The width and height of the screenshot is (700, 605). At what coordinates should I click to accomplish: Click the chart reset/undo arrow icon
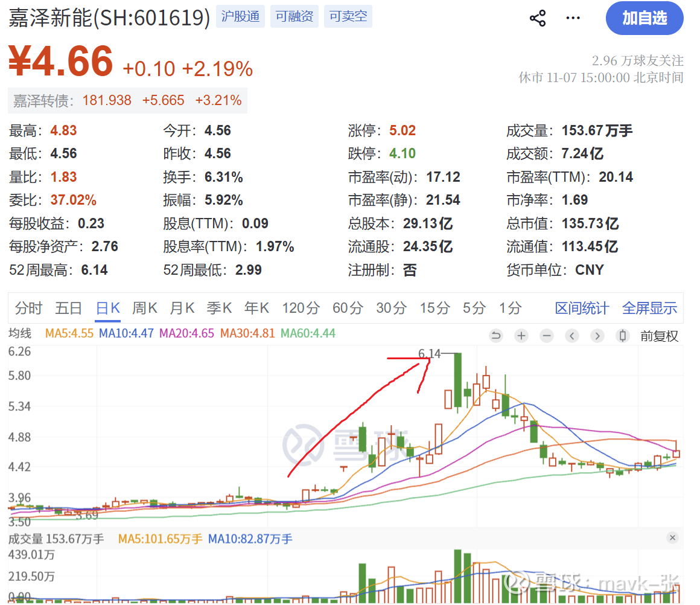(495, 336)
